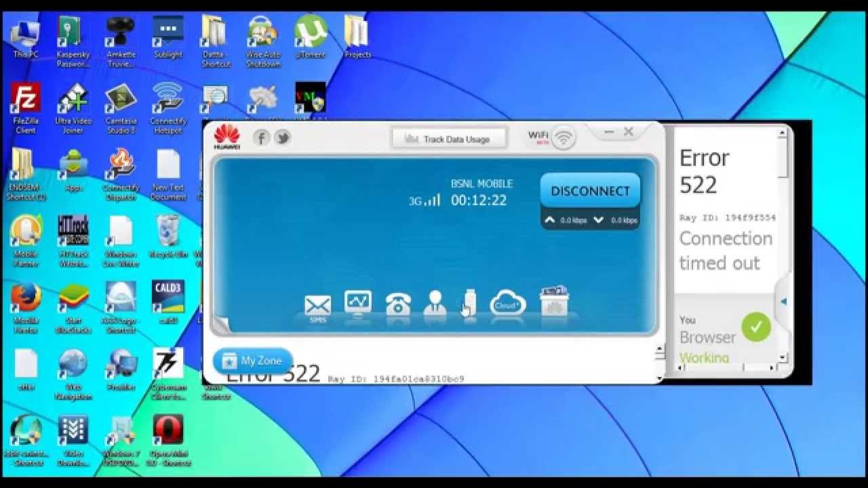
Task: Open New Text Document on desktop
Action: pyautogui.click(x=168, y=175)
